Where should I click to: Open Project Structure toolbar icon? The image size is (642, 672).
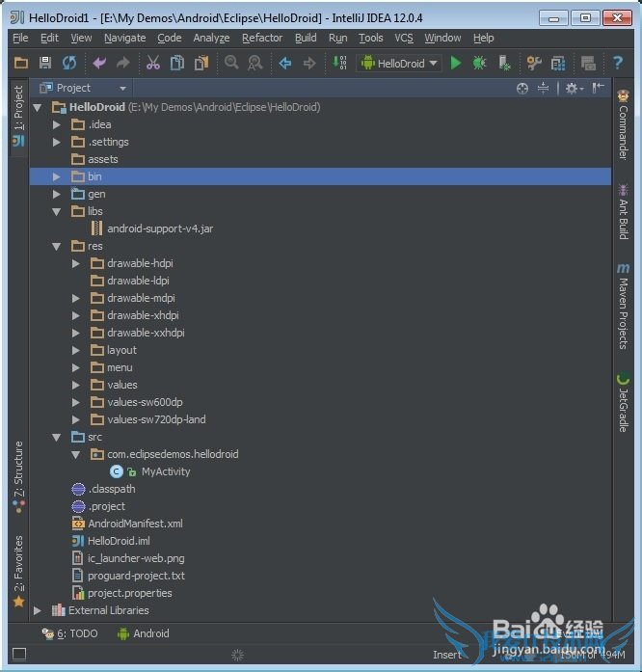pos(558,64)
